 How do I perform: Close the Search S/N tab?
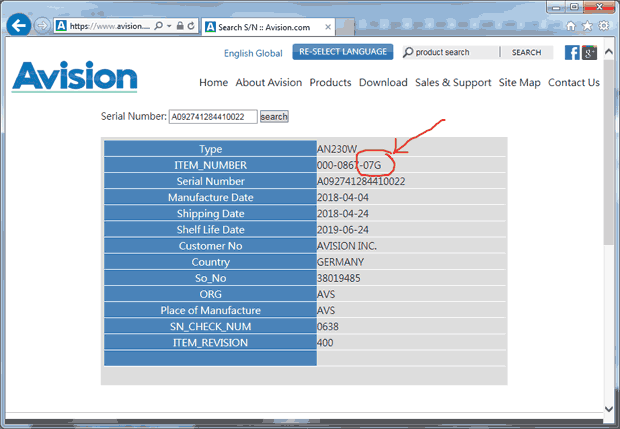pyautogui.click(x=328, y=27)
